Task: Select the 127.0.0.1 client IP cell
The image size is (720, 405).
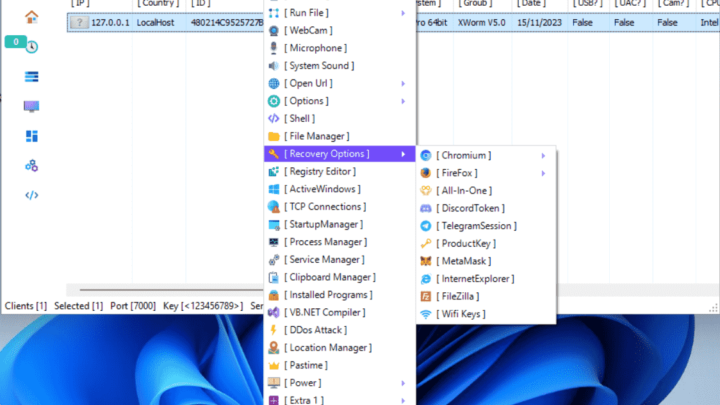Action: click(x=110, y=22)
